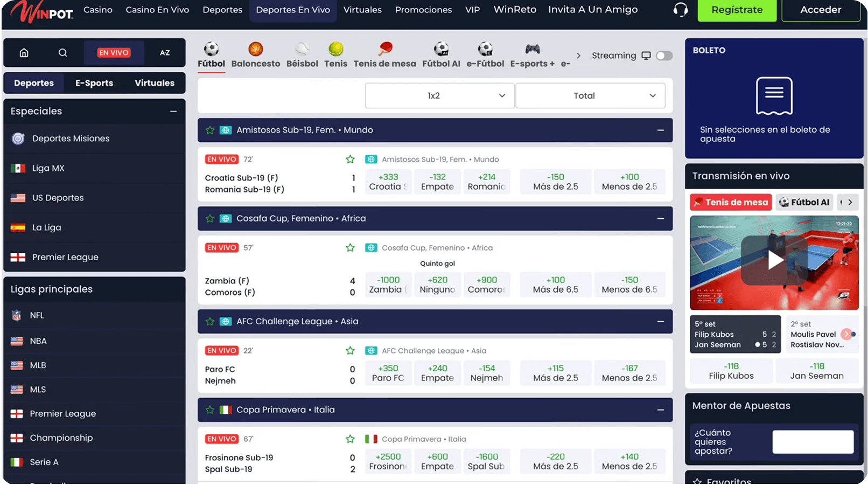Favorite the Croatia vs Romania match star
The width and height of the screenshot is (868, 485).
350,160
